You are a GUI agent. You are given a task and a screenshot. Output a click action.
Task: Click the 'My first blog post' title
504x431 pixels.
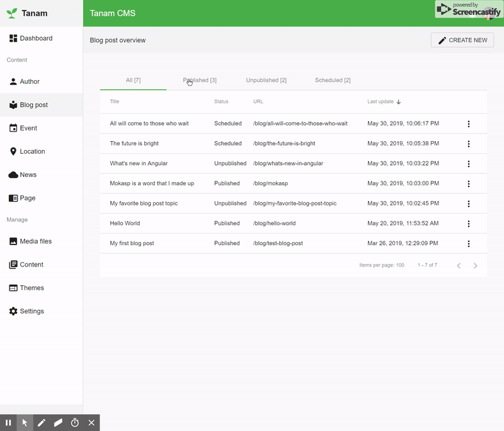(132, 243)
